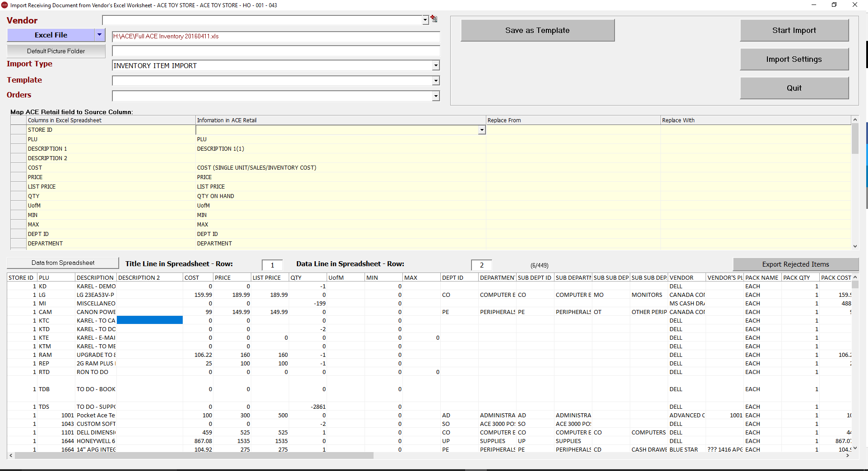This screenshot has height=471, width=868.
Task: Expand the Excel File button dropdown arrow
Action: tap(99, 35)
